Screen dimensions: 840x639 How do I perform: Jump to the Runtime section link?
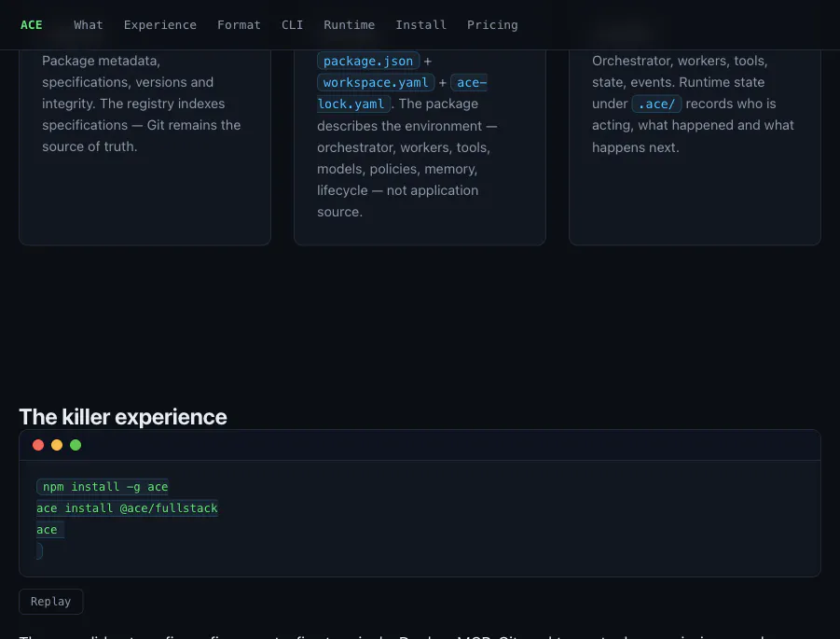coord(350,25)
